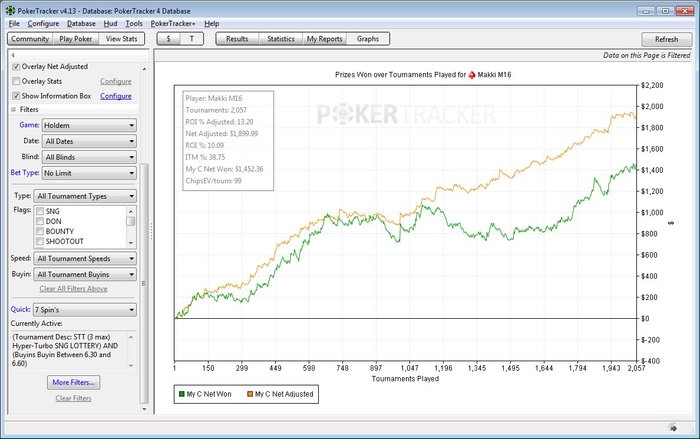Click orange My C Net Adjusted legend swatch
This screenshot has height=439, width=700.
[x=250, y=394]
